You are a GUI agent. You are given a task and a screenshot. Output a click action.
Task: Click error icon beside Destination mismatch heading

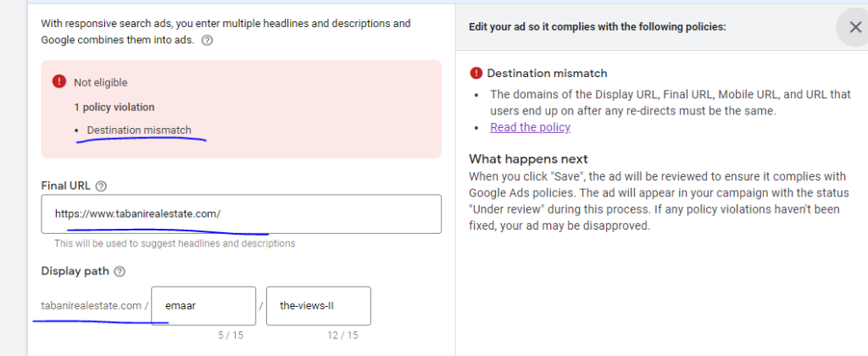coord(476,73)
